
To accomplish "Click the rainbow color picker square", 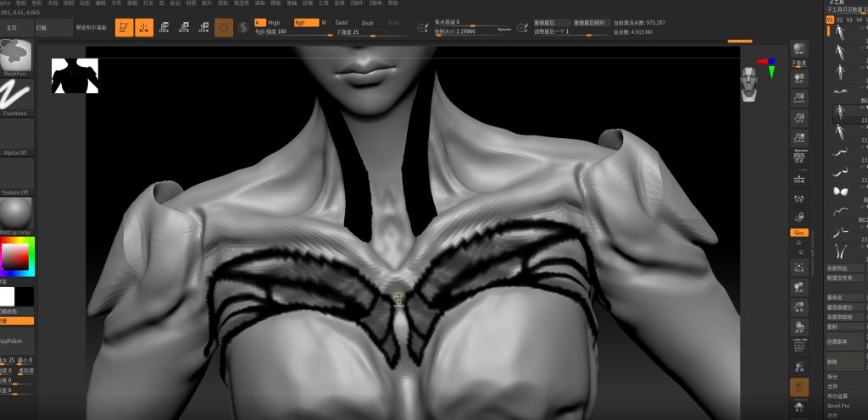I will 17,257.
